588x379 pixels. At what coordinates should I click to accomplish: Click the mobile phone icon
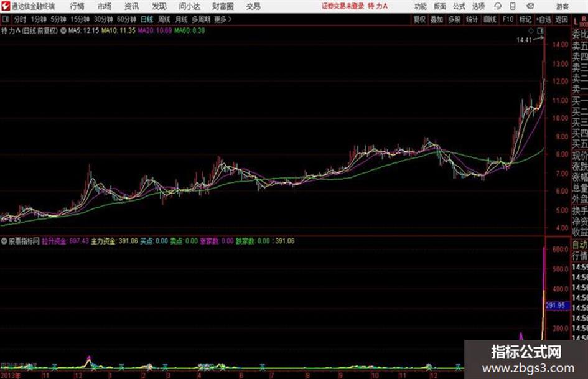coord(513,6)
